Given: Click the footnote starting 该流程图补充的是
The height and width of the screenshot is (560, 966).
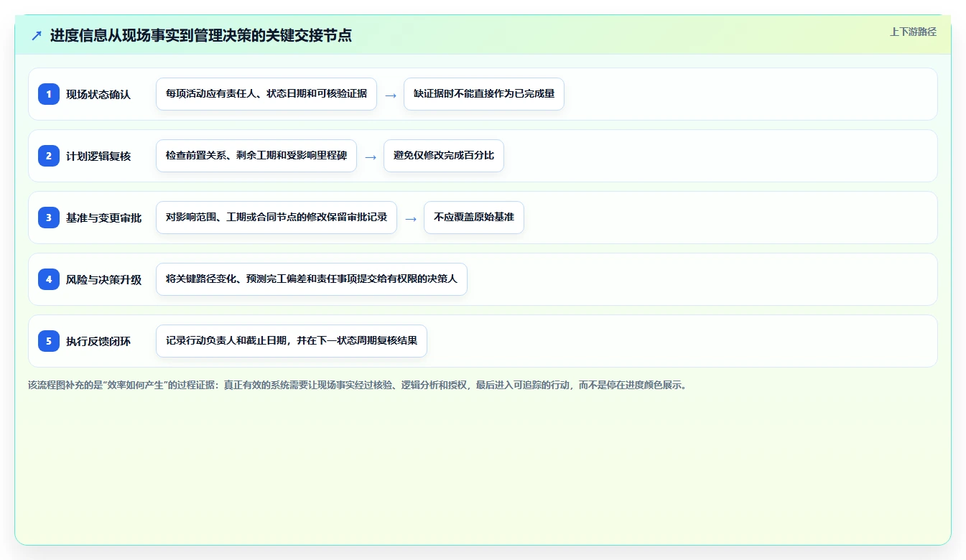Looking at the screenshot, I should click(x=358, y=385).
